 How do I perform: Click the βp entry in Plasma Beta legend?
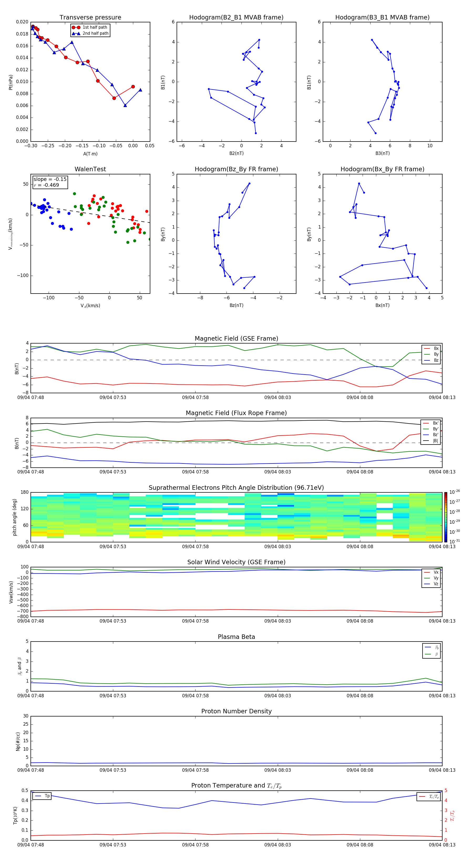[x=432, y=647]
